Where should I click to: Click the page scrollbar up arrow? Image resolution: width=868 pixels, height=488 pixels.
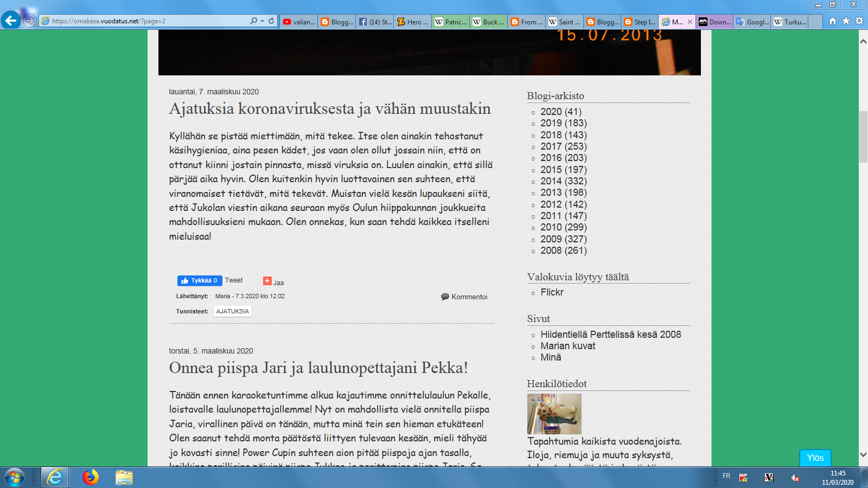pyautogui.click(x=863, y=41)
